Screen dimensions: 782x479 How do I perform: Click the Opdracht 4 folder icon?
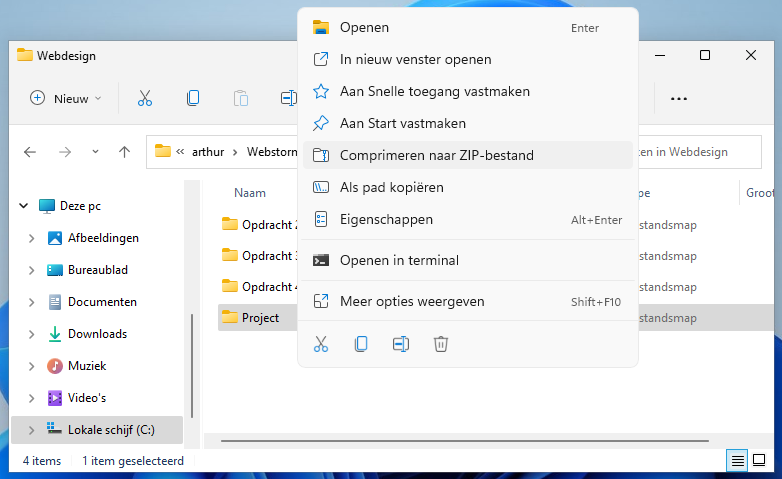[229, 286]
